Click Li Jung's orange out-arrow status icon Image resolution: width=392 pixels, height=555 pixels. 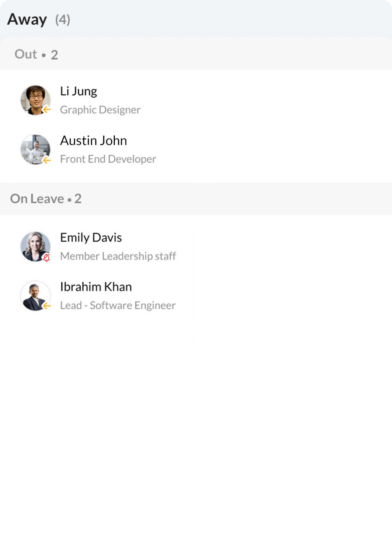[47, 109]
